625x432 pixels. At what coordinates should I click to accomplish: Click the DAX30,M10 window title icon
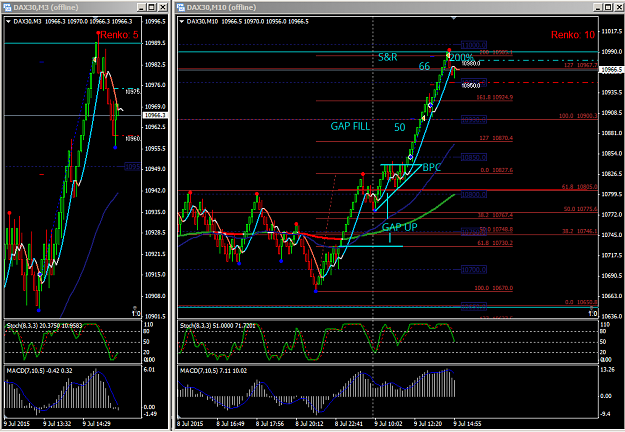pos(181,7)
